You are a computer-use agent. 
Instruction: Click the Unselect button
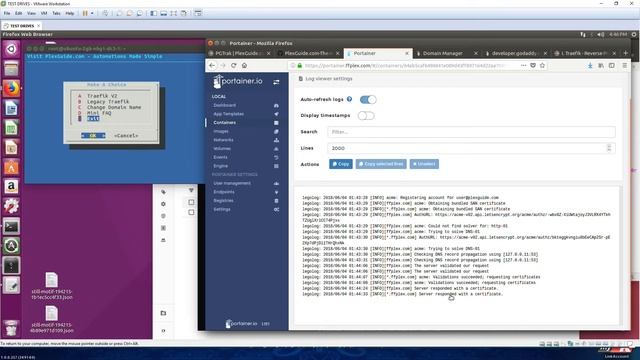tap(424, 164)
